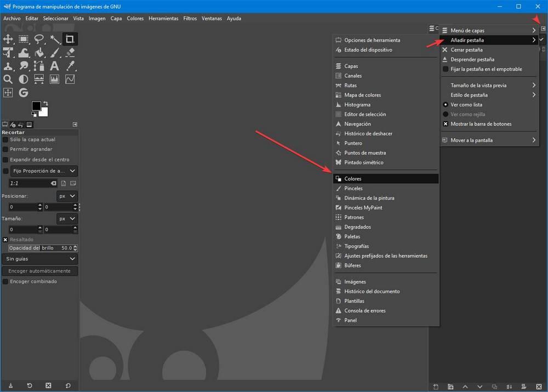Select the Bucket Fill tool
This screenshot has width=548, height=392.
click(39, 53)
